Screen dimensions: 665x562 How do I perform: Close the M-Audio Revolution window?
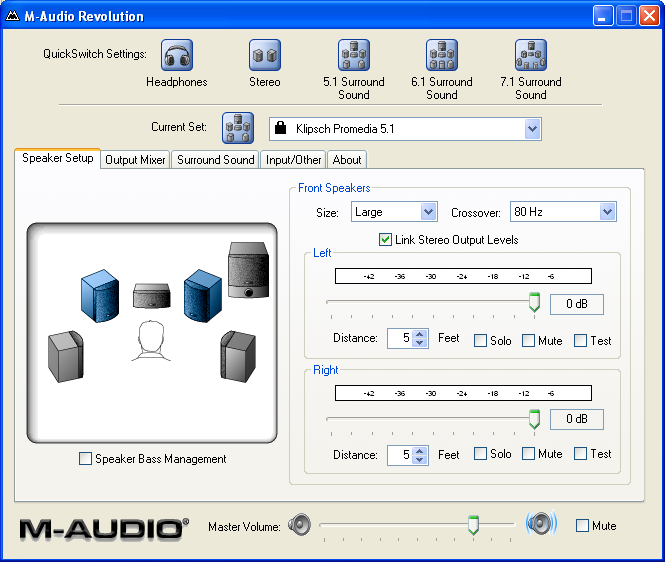click(x=649, y=16)
